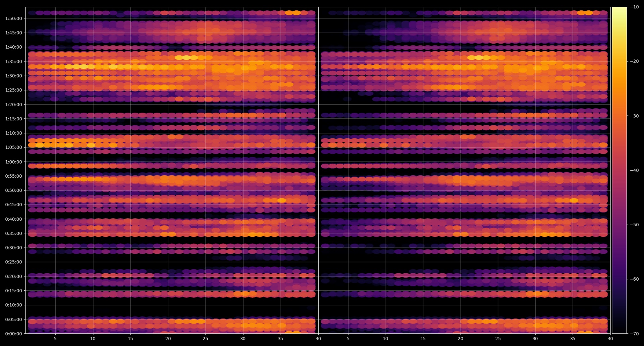The width and height of the screenshot is (644, 346).
Task: Pick the colorbar tick −40
Action: pyautogui.click(x=634, y=170)
